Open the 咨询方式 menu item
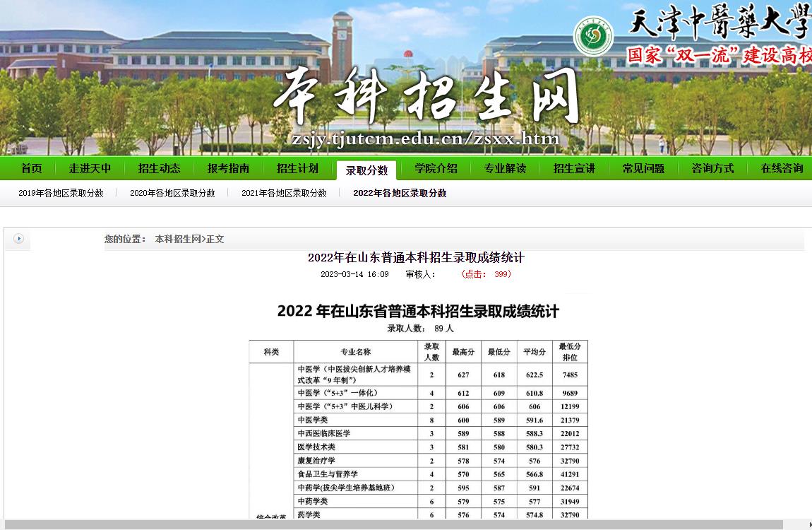 712,168
